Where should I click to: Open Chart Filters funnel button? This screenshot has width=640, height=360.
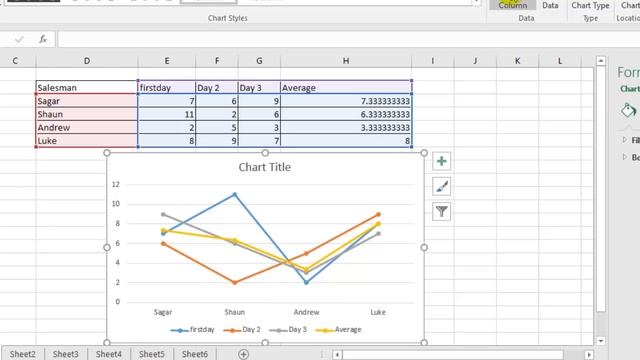[441, 211]
